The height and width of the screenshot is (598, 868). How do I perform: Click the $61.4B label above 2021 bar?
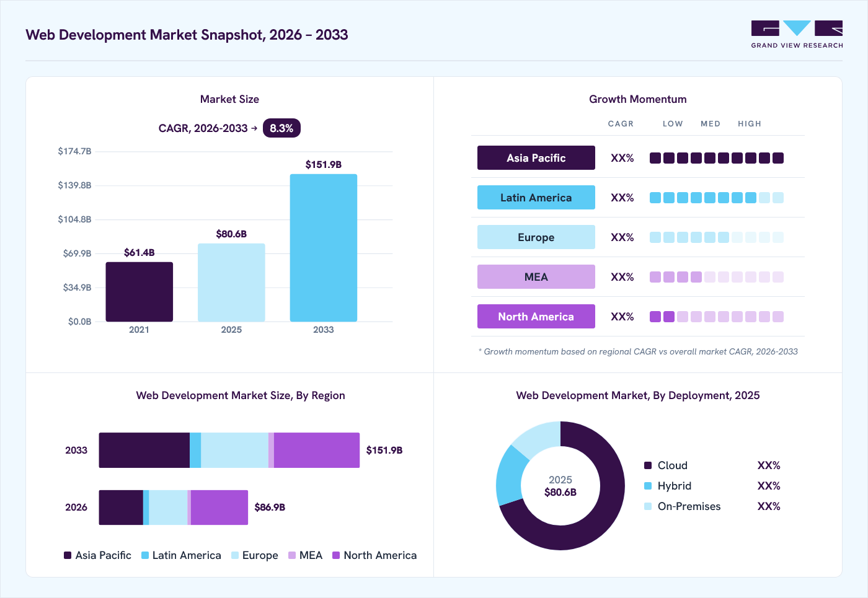[x=139, y=253]
